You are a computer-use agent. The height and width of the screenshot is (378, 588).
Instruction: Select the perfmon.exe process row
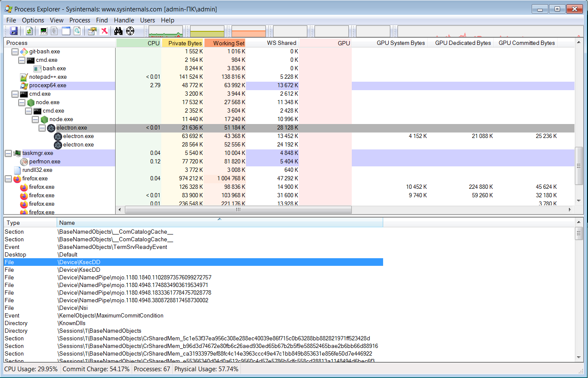point(289,162)
